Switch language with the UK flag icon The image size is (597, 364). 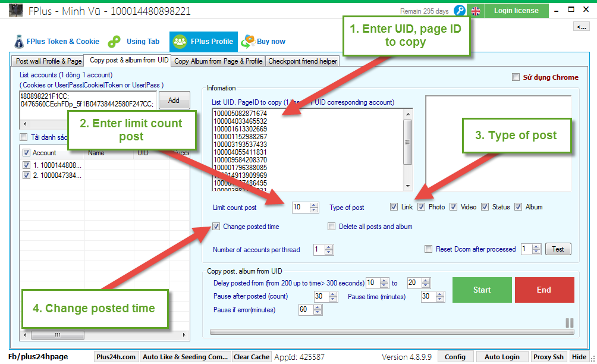(476, 11)
